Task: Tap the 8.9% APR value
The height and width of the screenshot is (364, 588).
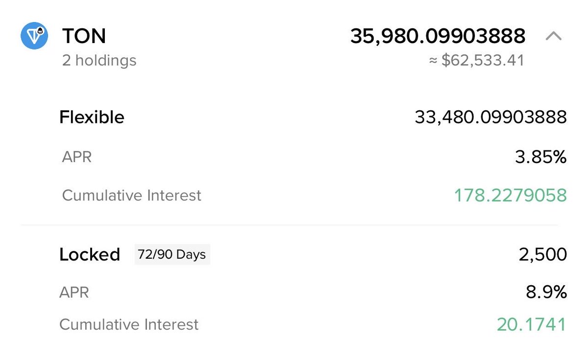Action: [x=547, y=293]
